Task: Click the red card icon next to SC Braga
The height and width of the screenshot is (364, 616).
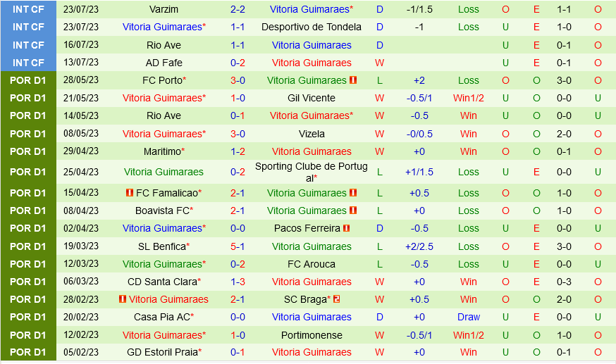Action: 337,299
